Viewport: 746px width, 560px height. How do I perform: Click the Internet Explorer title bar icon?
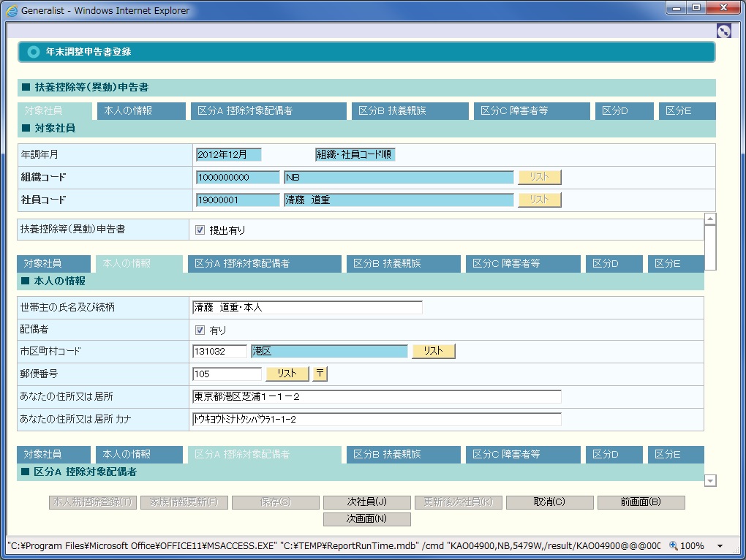pyautogui.click(x=12, y=10)
